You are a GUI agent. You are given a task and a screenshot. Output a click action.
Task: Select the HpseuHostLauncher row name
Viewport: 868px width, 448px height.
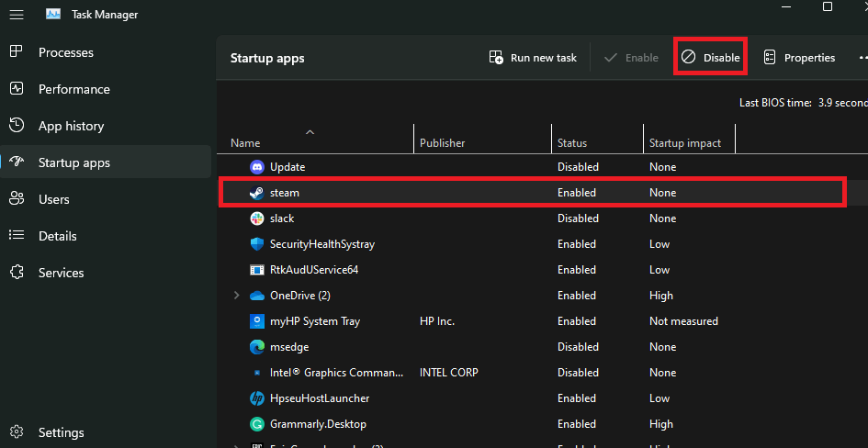(320, 398)
